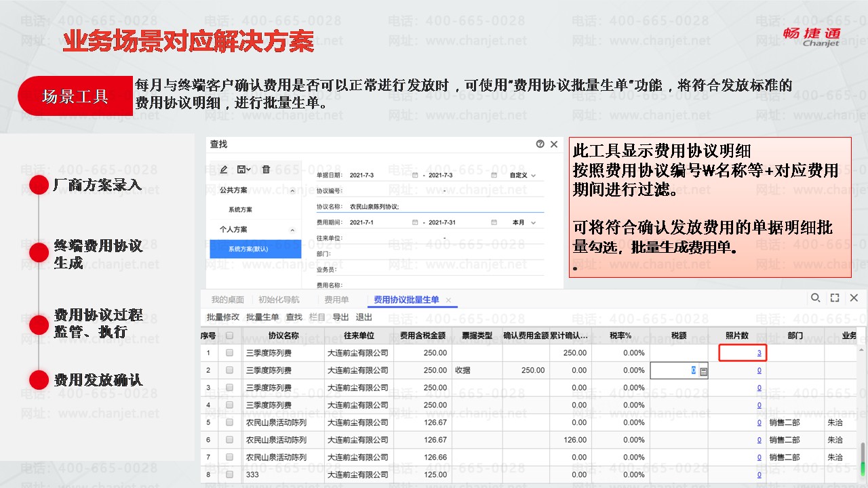Click the search magnifier icon above the table

pyautogui.click(x=816, y=298)
